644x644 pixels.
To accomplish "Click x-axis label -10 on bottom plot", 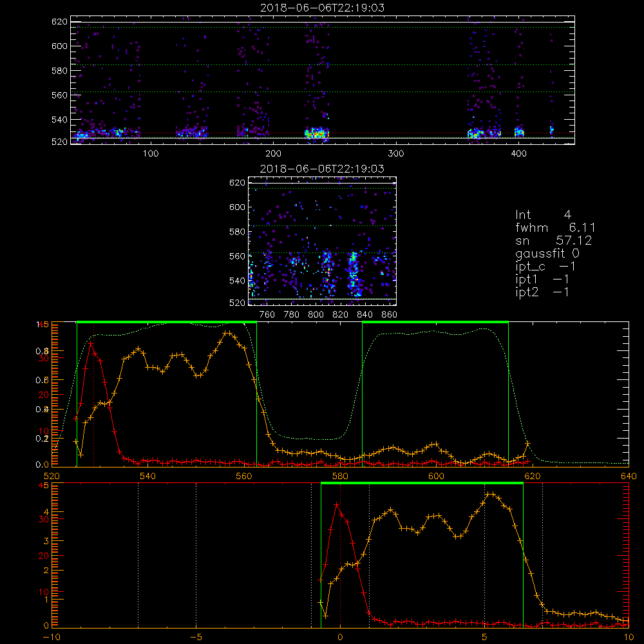I will coord(52,638).
